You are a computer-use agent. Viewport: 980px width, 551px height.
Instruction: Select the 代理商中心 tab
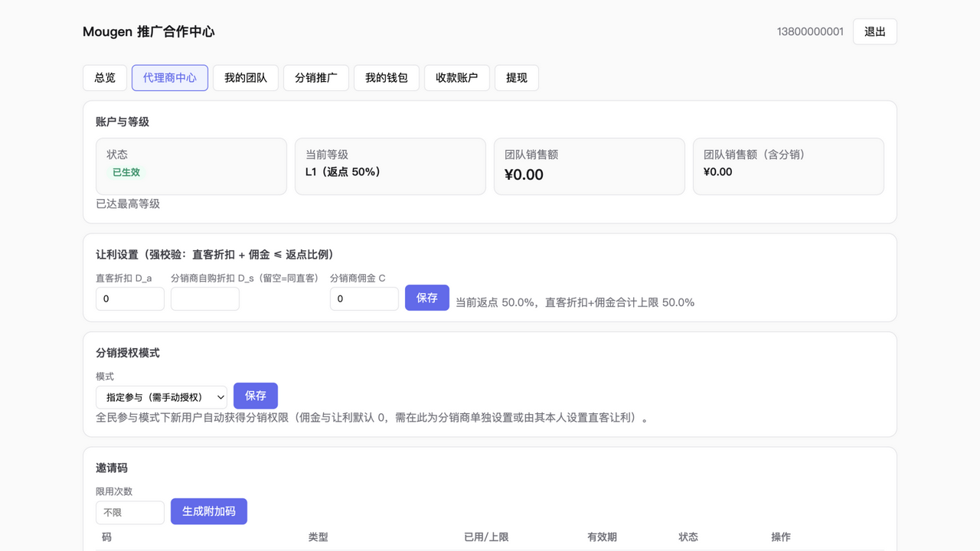click(170, 78)
